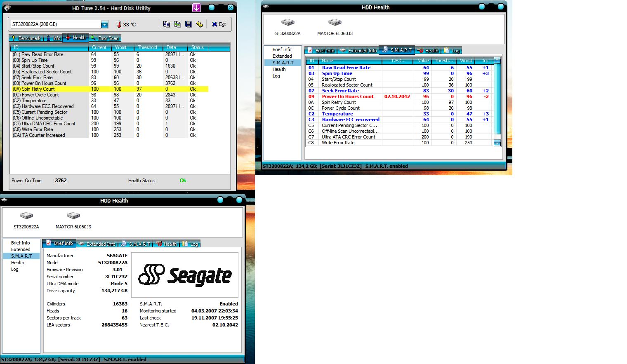Click the 3762 Power On Time value
The width and height of the screenshot is (627, 364).
tap(61, 181)
